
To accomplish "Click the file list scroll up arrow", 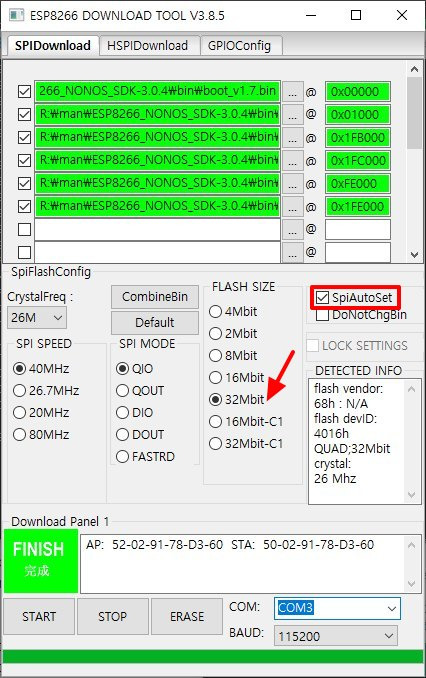I will point(414,69).
